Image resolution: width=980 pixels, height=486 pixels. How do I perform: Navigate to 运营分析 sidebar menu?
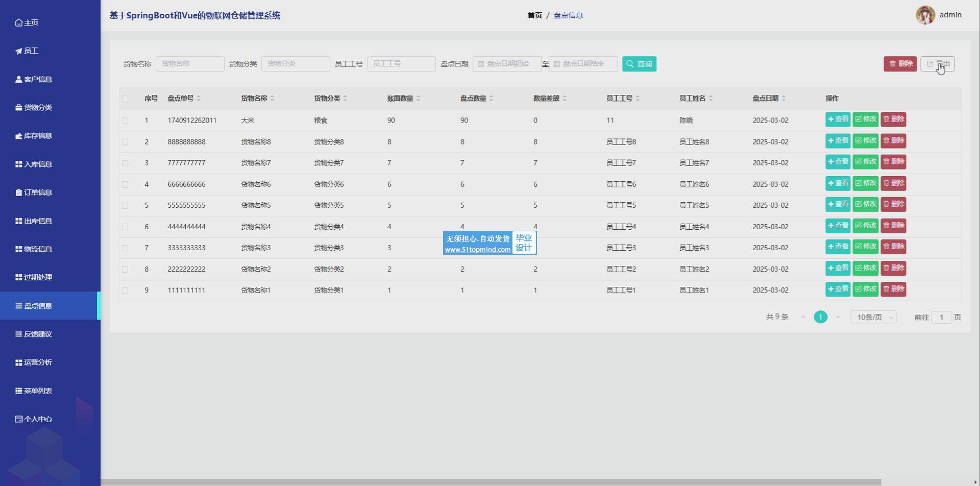pyautogui.click(x=38, y=362)
